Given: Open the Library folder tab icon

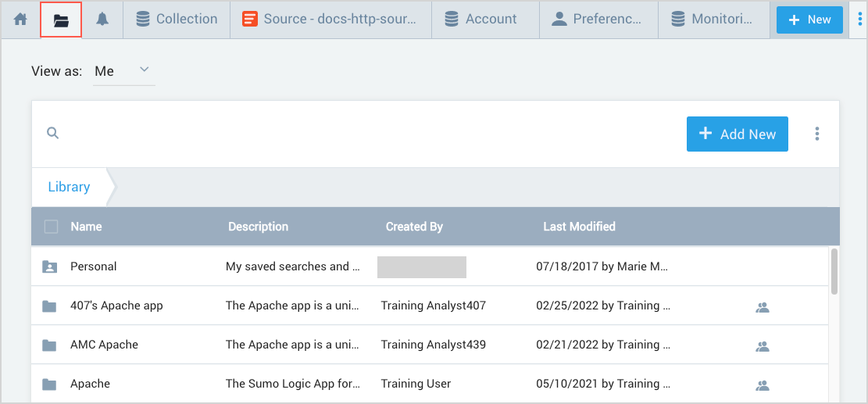Looking at the screenshot, I should [61, 20].
